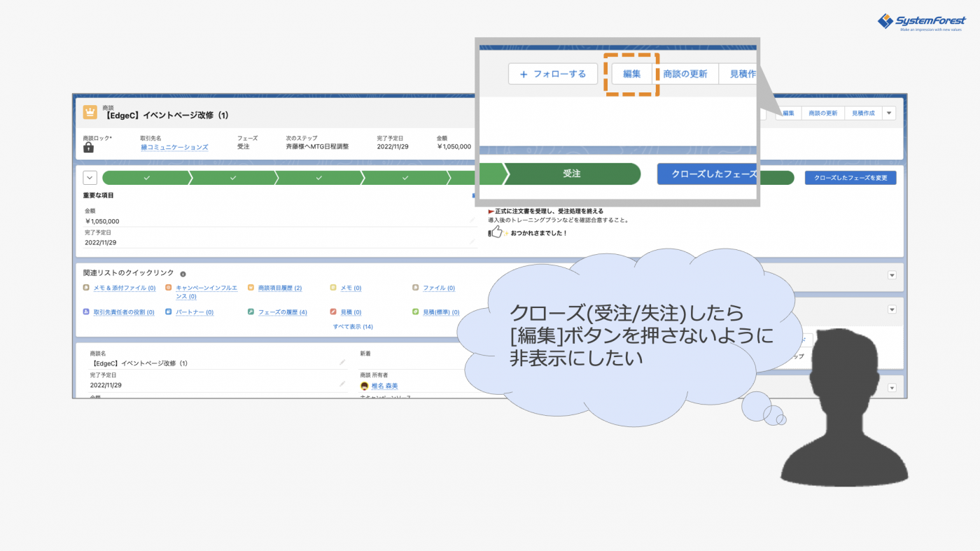Open the パートナー (0) quick link
The height and width of the screenshot is (551, 980).
195,312
